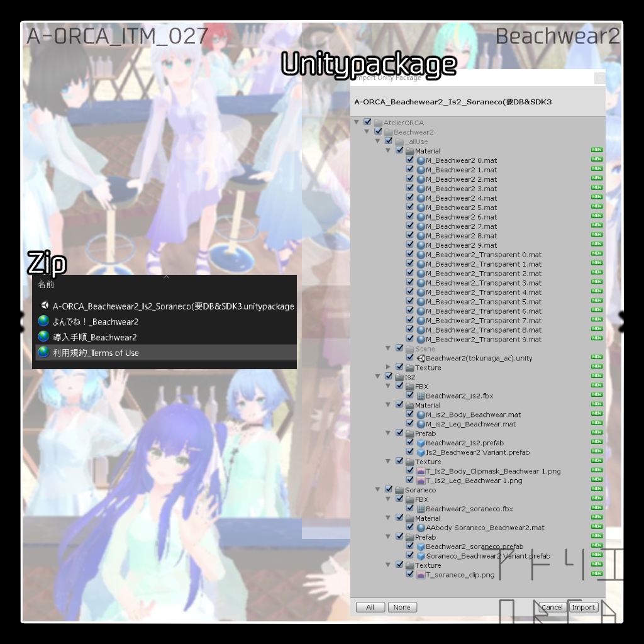This screenshot has width=644, height=644.
Task: Click material icon of M_Is2_Leg_Beachwear.mat
Action: (x=421, y=425)
